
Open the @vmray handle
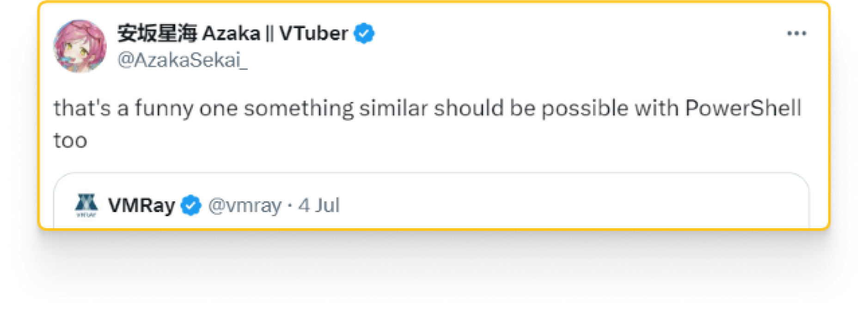tap(245, 205)
